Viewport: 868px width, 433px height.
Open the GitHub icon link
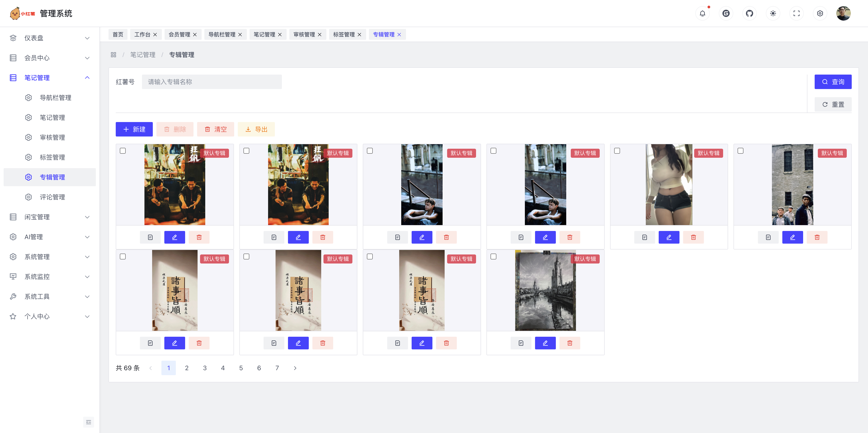click(x=749, y=14)
